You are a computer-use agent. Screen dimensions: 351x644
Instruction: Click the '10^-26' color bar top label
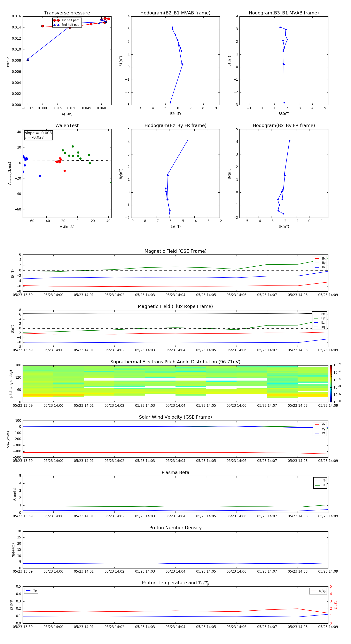coord(337,365)
